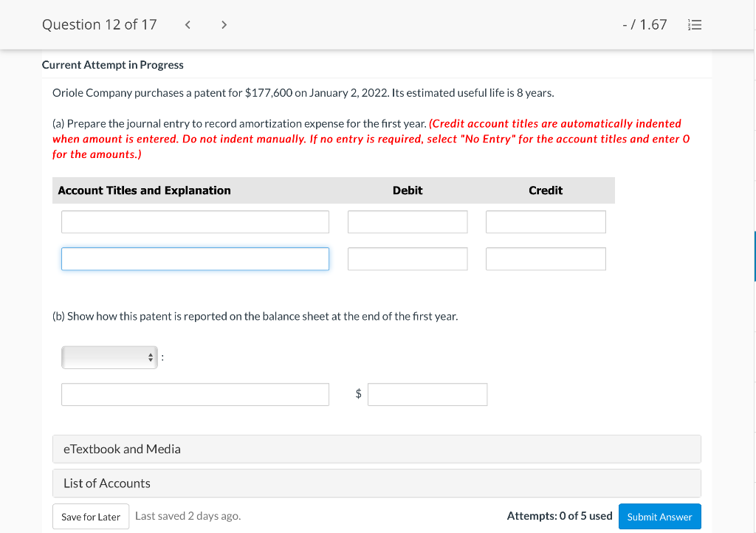Click the first Debit amount field
This screenshot has width=756, height=533.
click(407, 221)
